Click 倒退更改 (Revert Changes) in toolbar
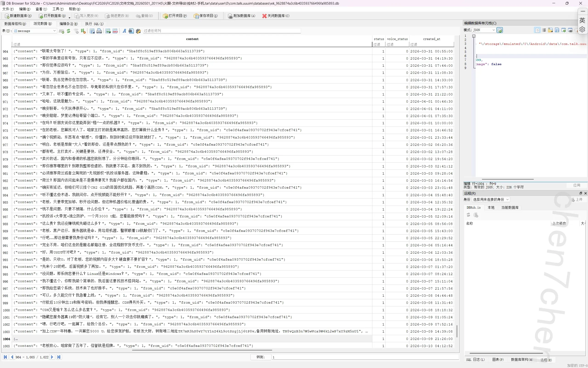The width and height of the screenshot is (588, 368). pyautogui.click(x=117, y=16)
